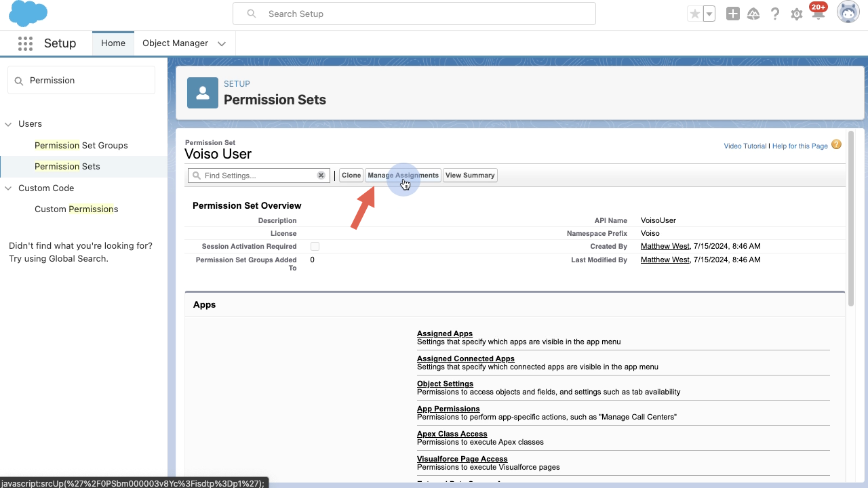Clear the Find Settings field with the X icon

pyautogui.click(x=321, y=176)
